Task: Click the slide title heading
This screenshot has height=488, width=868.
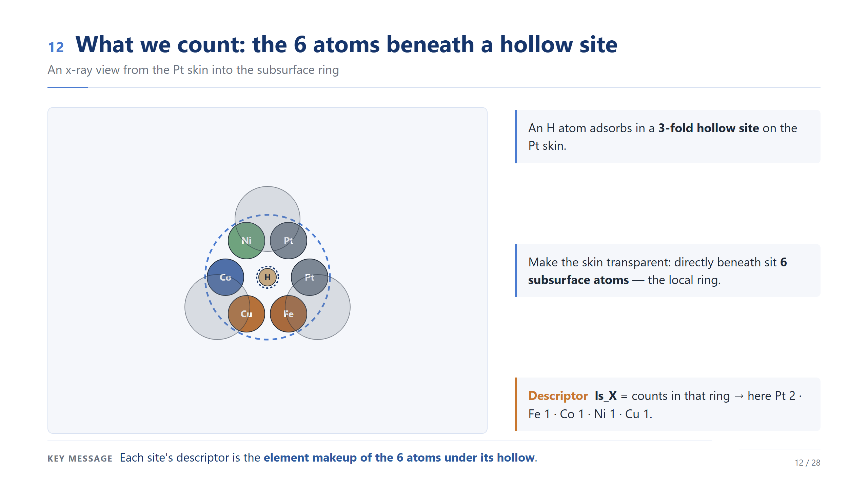Action: coord(346,44)
